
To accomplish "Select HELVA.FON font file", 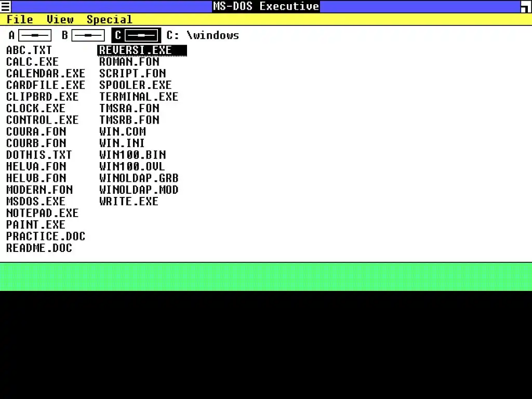I will [36, 166].
